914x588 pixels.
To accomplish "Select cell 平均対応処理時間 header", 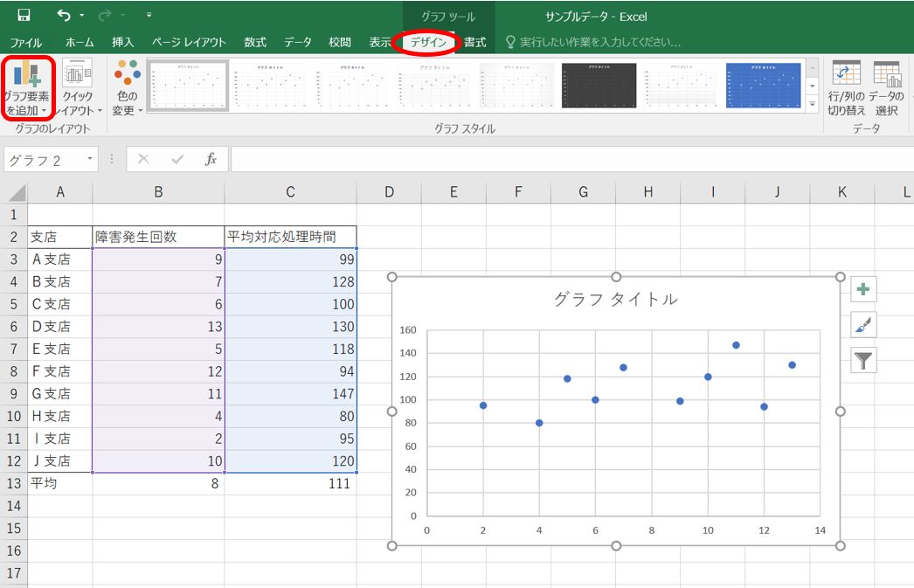I will tap(290, 237).
